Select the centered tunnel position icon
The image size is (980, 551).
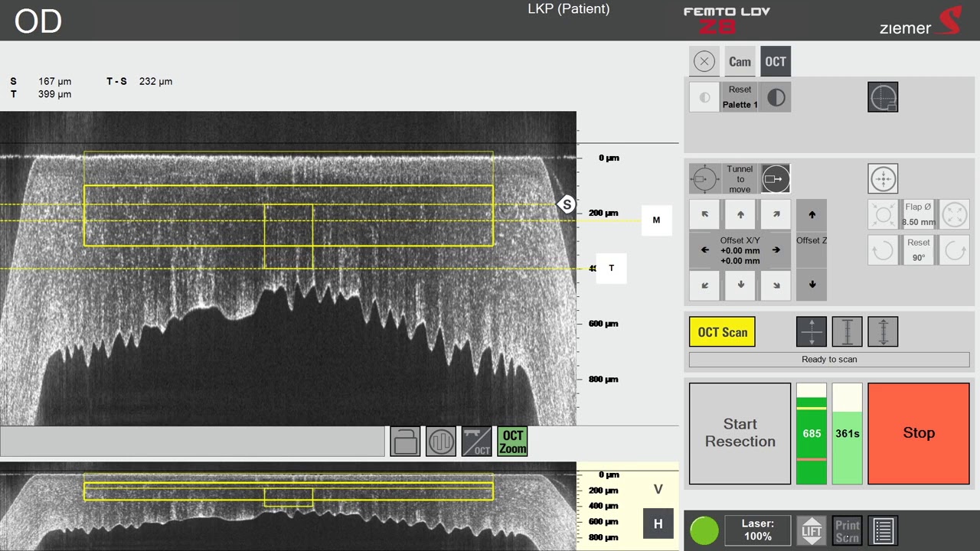(x=704, y=179)
